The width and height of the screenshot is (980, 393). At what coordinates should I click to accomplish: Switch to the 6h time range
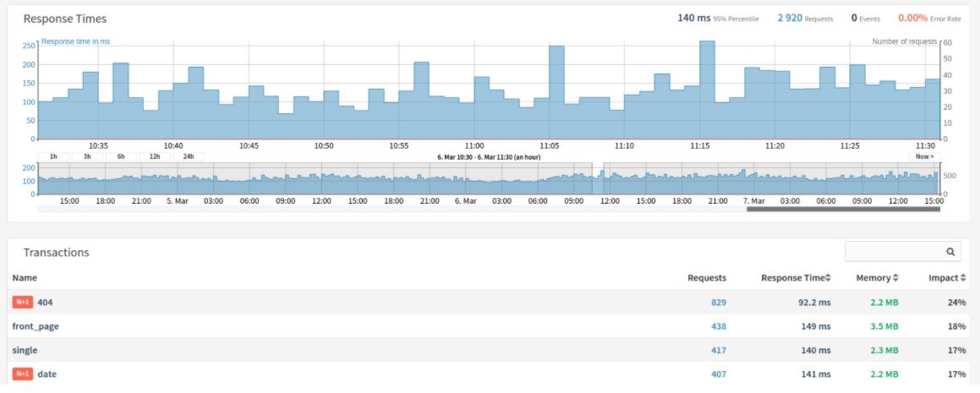(x=121, y=156)
